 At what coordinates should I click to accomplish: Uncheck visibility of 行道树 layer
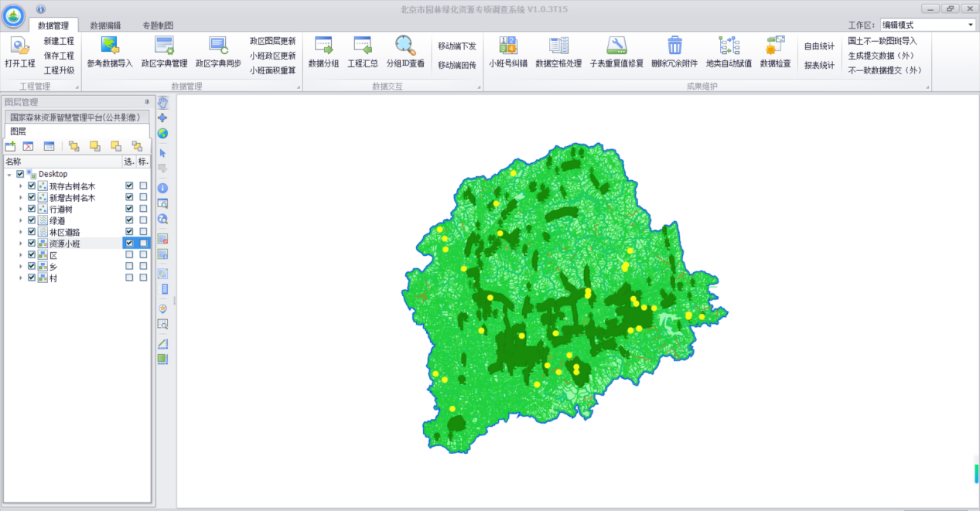coord(32,209)
